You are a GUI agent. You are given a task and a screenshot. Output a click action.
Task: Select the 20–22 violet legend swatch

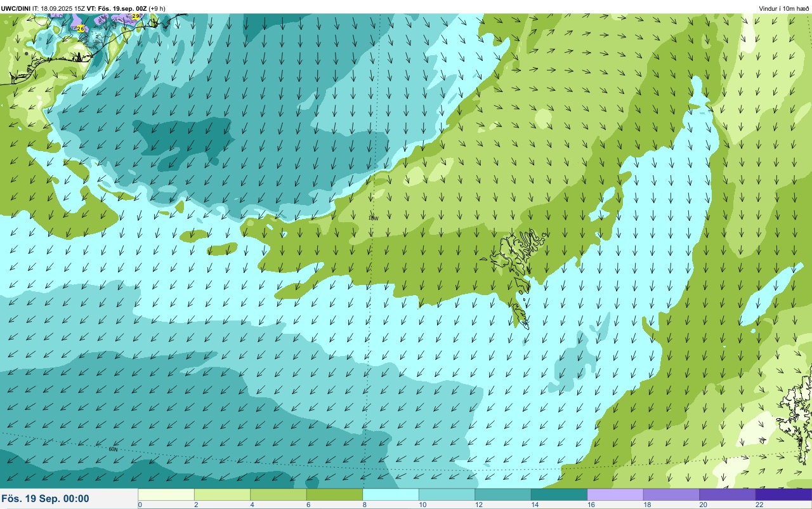click(x=728, y=494)
